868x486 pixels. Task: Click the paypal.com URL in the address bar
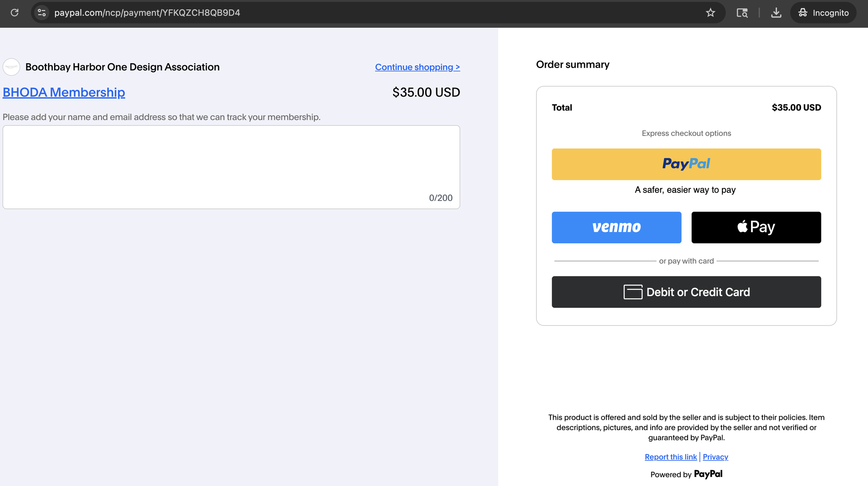pos(147,13)
